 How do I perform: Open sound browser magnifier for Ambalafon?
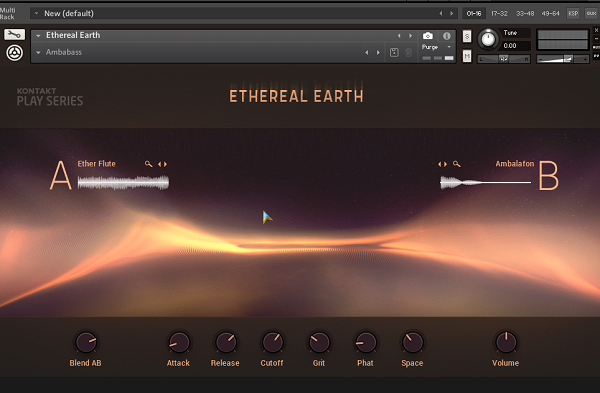pyautogui.click(x=457, y=164)
